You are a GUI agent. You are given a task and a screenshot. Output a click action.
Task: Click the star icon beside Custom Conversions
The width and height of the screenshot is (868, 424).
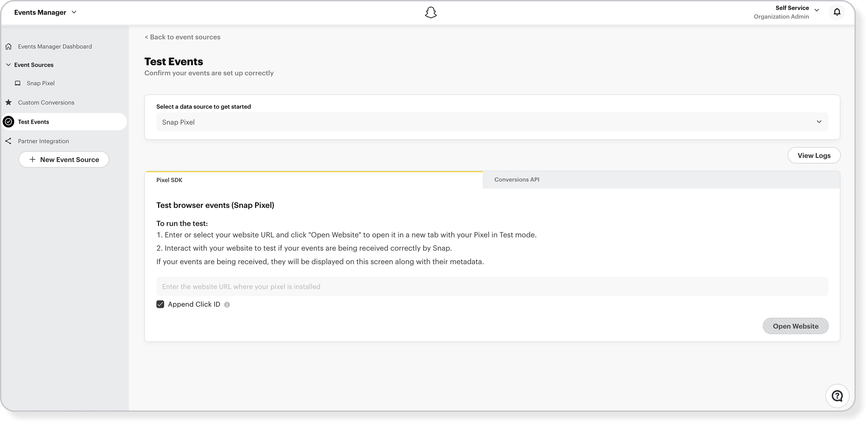[x=9, y=102]
